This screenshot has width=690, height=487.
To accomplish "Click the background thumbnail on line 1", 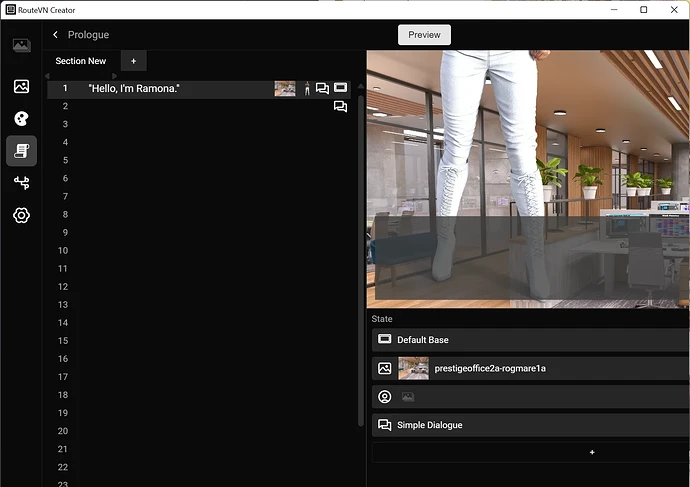I will [285, 89].
